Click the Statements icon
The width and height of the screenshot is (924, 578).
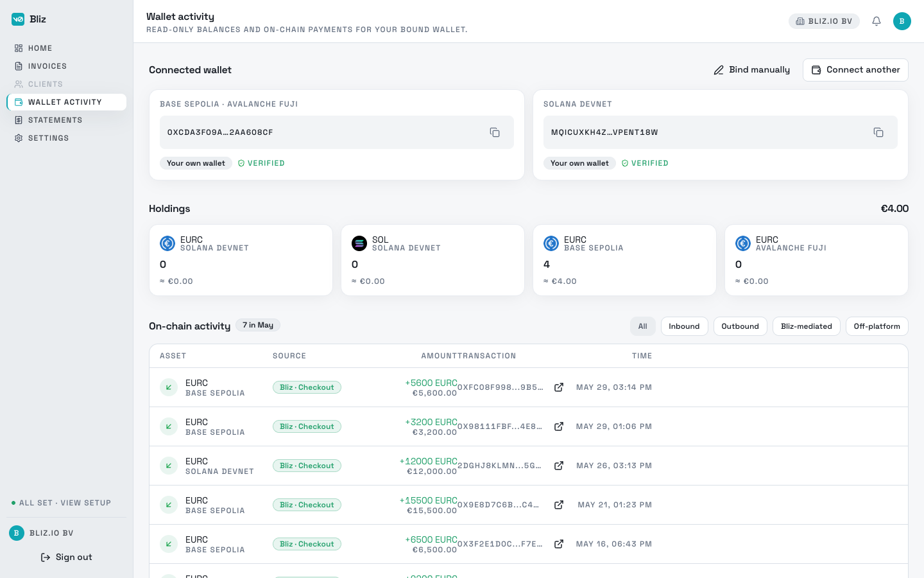tap(19, 120)
